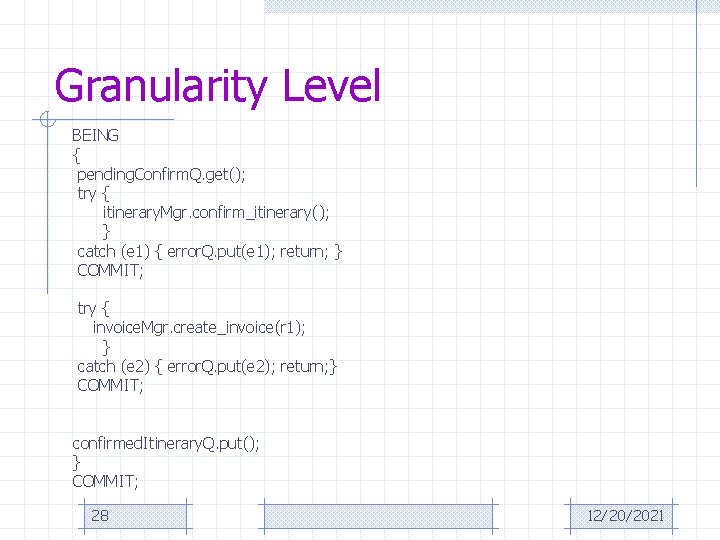This screenshot has height=540, width=720.
Task: Click the final 'COMMIT;' line at the bottom
Action: [105, 481]
